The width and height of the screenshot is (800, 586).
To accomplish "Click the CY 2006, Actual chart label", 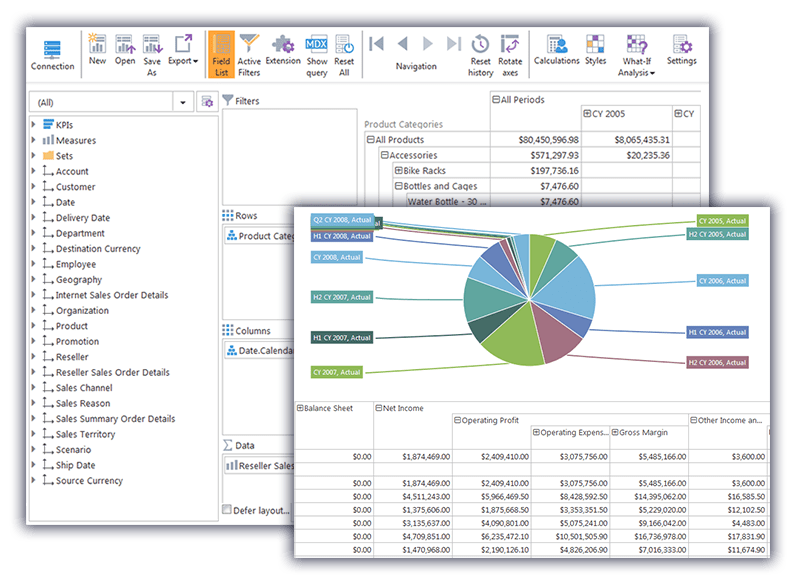I will point(722,281).
